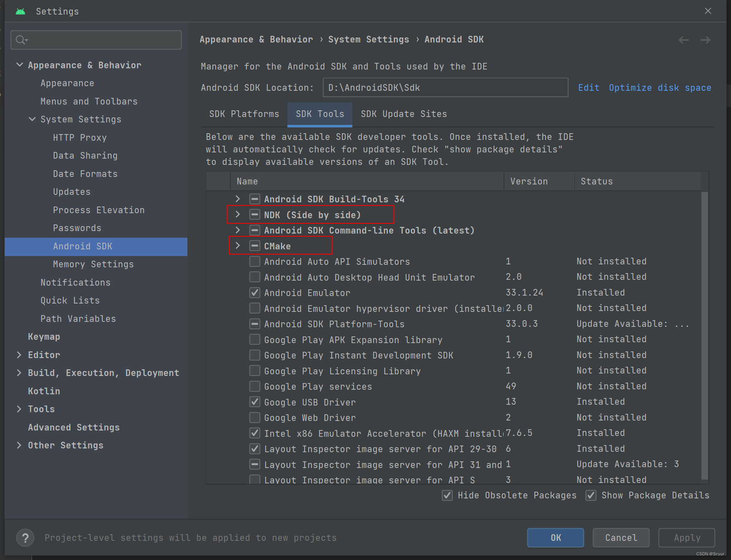Click the Version column header
The image size is (731, 560).
(x=539, y=182)
